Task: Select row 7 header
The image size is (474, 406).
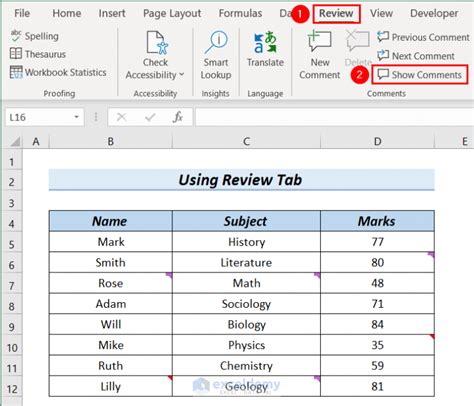Action: pos(12,286)
